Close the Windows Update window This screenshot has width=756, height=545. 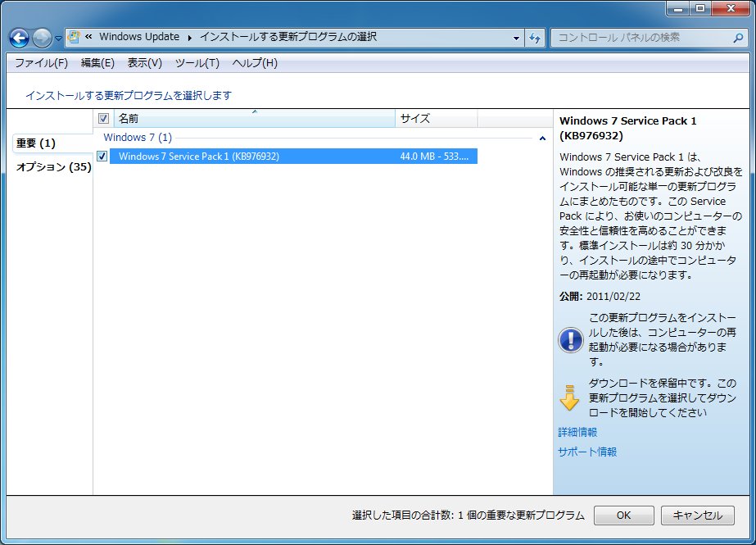click(x=731, y=8)
